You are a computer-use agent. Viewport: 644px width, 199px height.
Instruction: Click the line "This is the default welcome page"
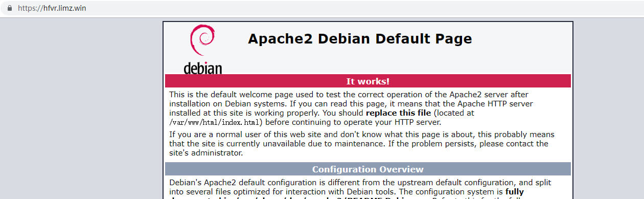pos(349,95)
